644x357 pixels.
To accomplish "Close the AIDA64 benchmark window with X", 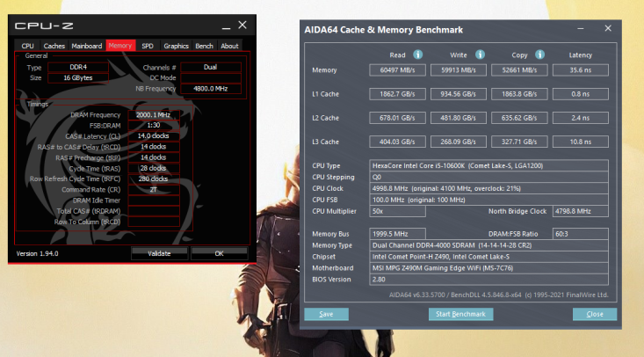I will tap(608, 28).
